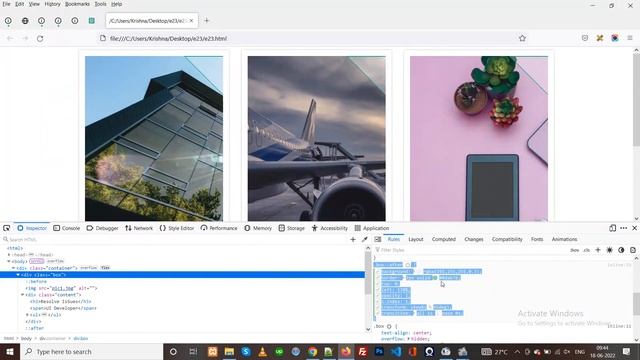Screen dimensions: 640x360
Task: Toggle the border declaration checkbox
Action: 378,278
